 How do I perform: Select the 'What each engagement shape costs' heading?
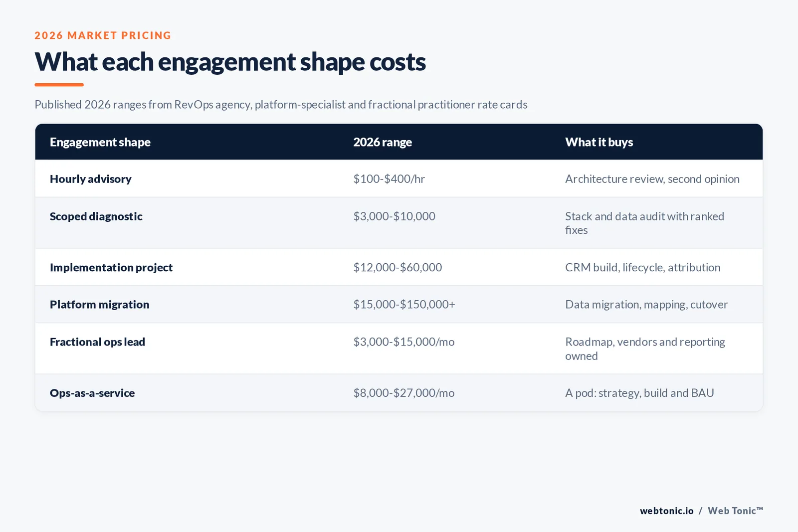point(230,62)
